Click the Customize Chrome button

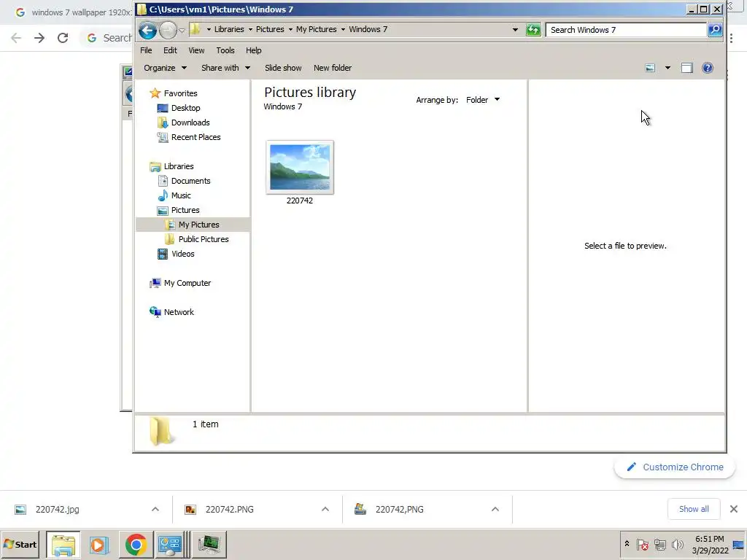675,467
